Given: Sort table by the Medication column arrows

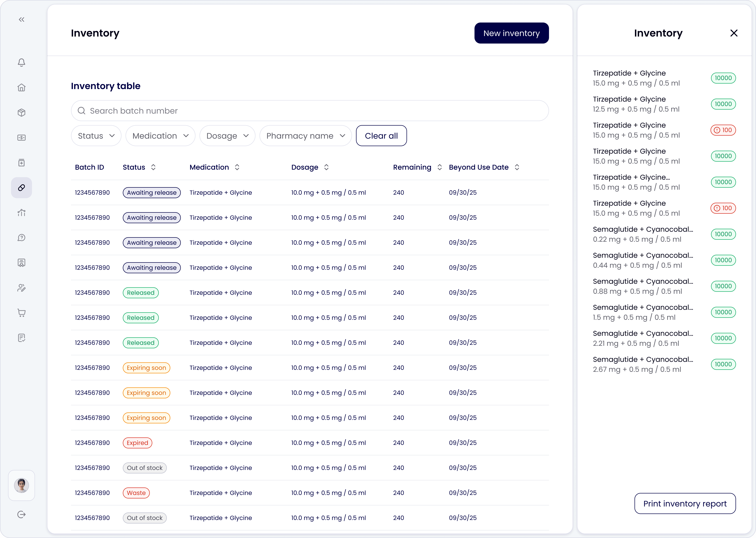Looking at the screenshot, I should click(x=237, y=167).
